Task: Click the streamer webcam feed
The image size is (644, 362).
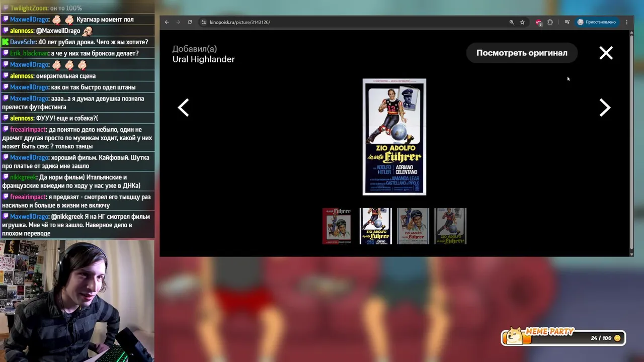Action: tap(76, 301)
